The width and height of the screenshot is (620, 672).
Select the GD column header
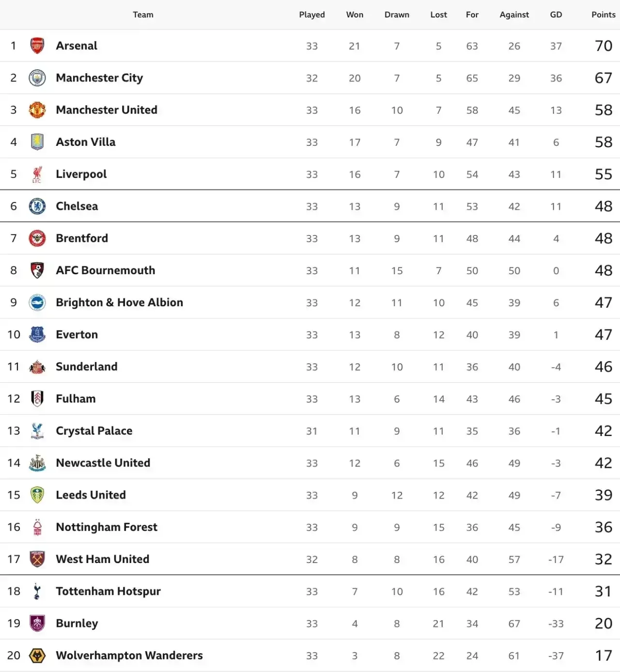556,15
